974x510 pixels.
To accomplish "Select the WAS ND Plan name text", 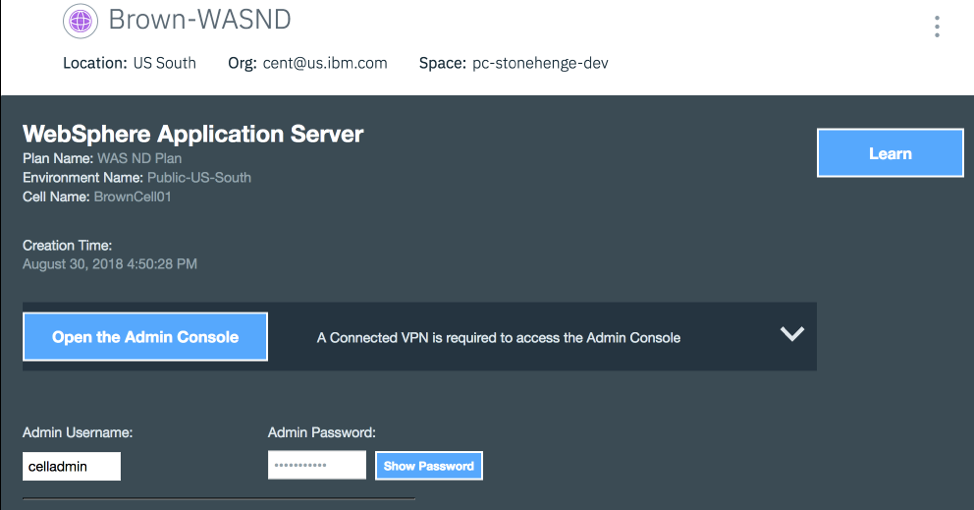I will (139, 158).
